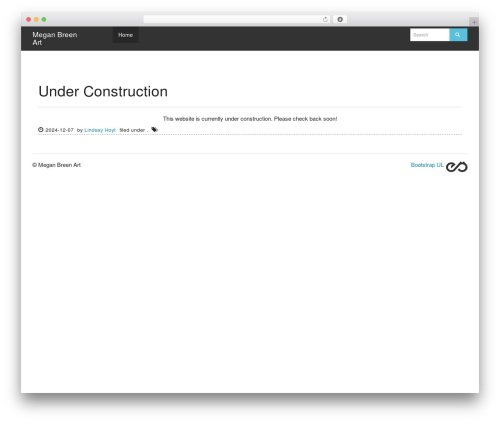Click the Under Construction heading
The height and width of the screenshot is (423, 500).
[x=103, y=92]
